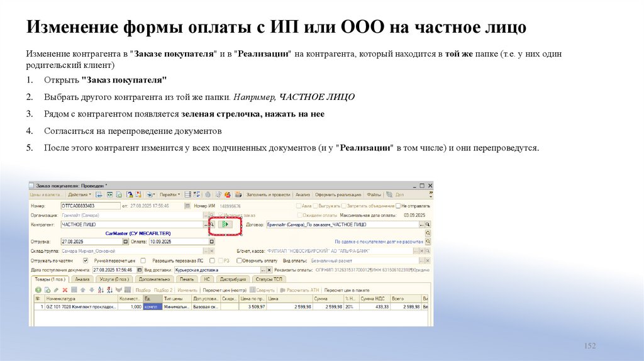Image resolution: width=644 pixels, height=361 pixels.
Task: Switch to the Анализ tab
Action: point(82,279)
